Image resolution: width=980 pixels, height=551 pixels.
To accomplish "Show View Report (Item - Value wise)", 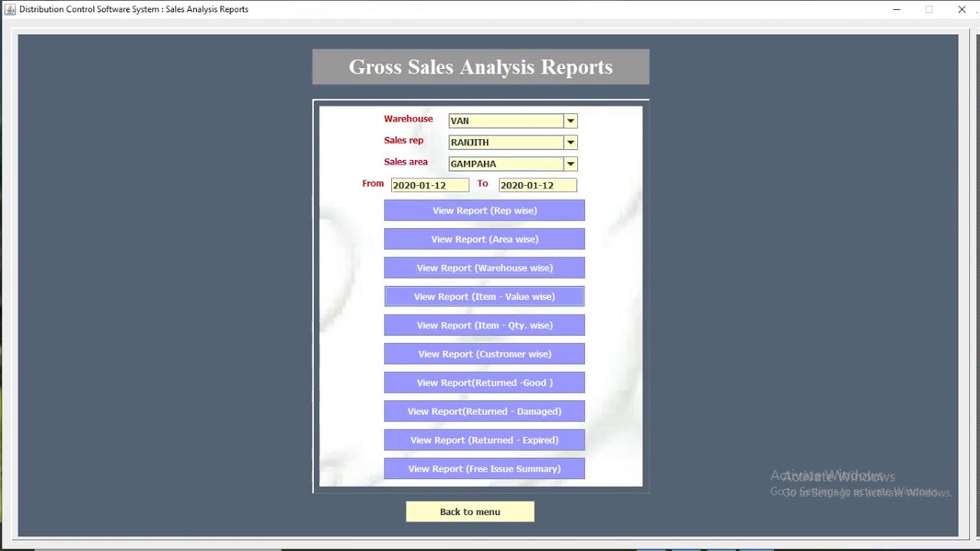I will tap(485, 296).
